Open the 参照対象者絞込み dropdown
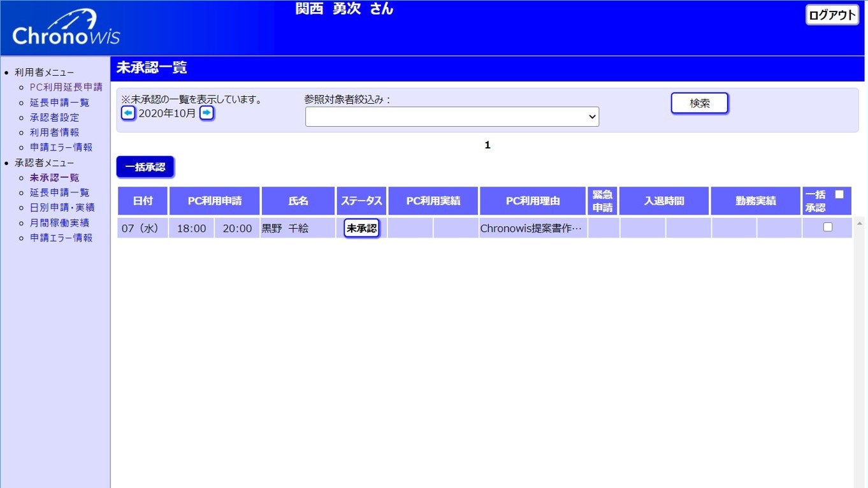The image size is (868, 488). [x=452, y=117]
